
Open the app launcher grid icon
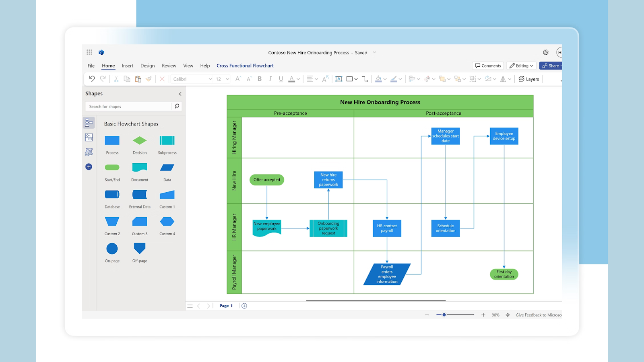[89, 52]
